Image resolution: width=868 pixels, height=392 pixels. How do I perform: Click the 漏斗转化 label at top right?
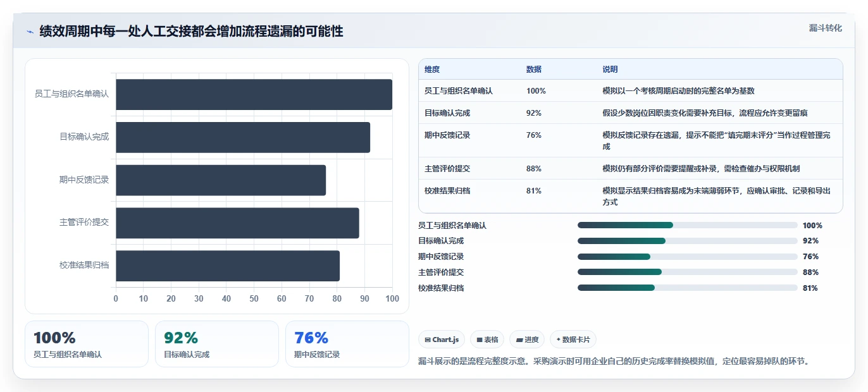pyautogui.click(x=826, y=28)
